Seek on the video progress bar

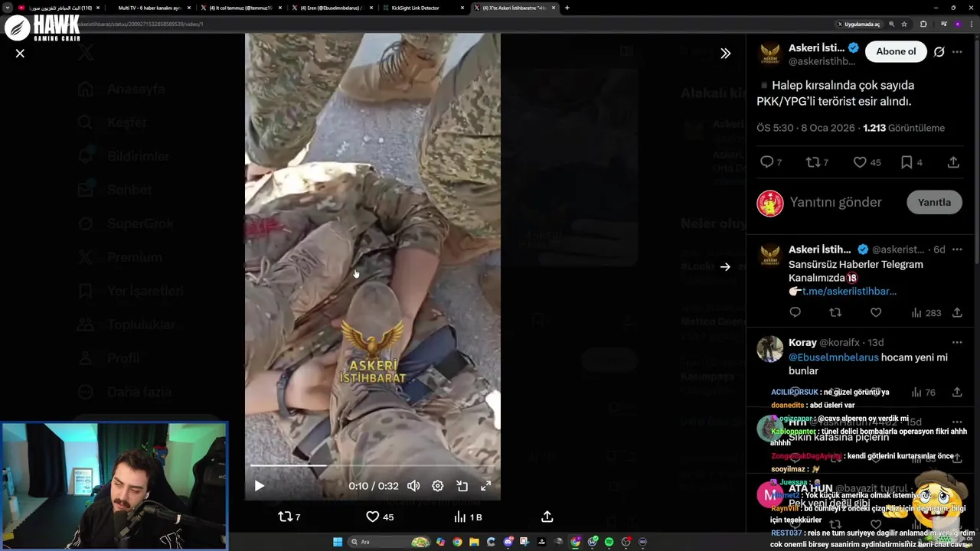point(373,465)
